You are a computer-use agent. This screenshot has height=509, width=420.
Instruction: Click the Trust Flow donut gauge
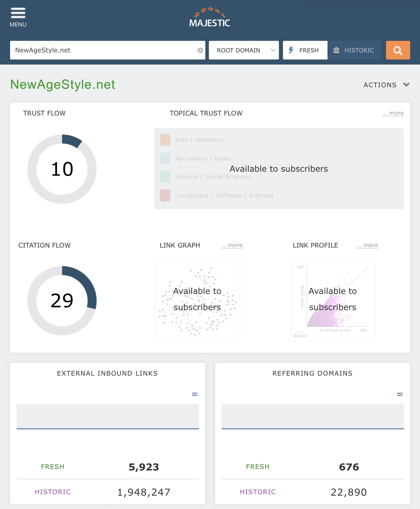62,169
